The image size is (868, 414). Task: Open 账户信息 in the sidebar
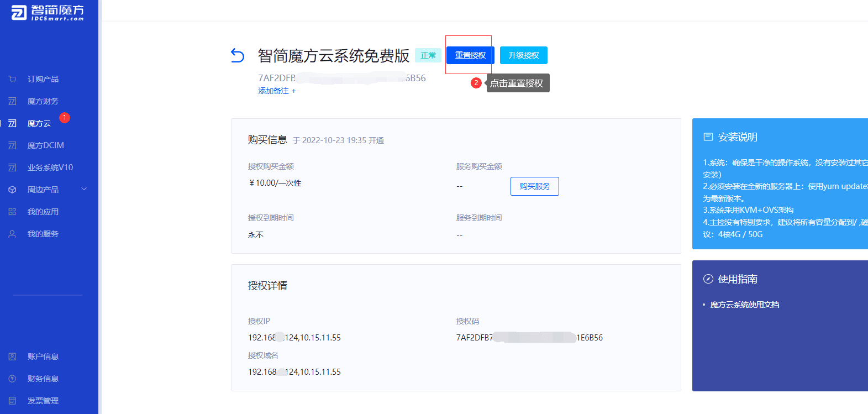pyautogui.click(x=43, y=357)
